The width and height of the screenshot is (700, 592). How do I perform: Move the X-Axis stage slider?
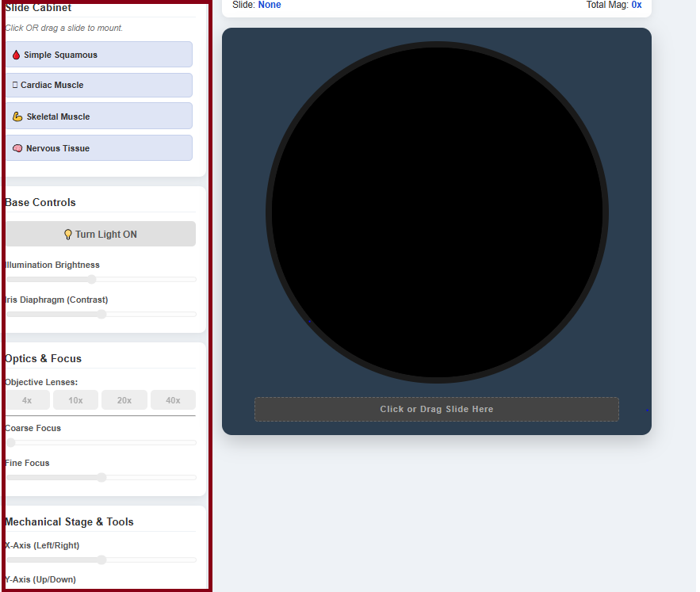coord(101,560)
